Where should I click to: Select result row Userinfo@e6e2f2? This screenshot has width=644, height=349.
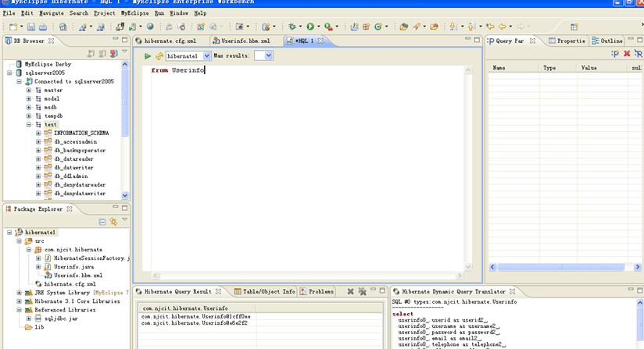click(195, 323)
